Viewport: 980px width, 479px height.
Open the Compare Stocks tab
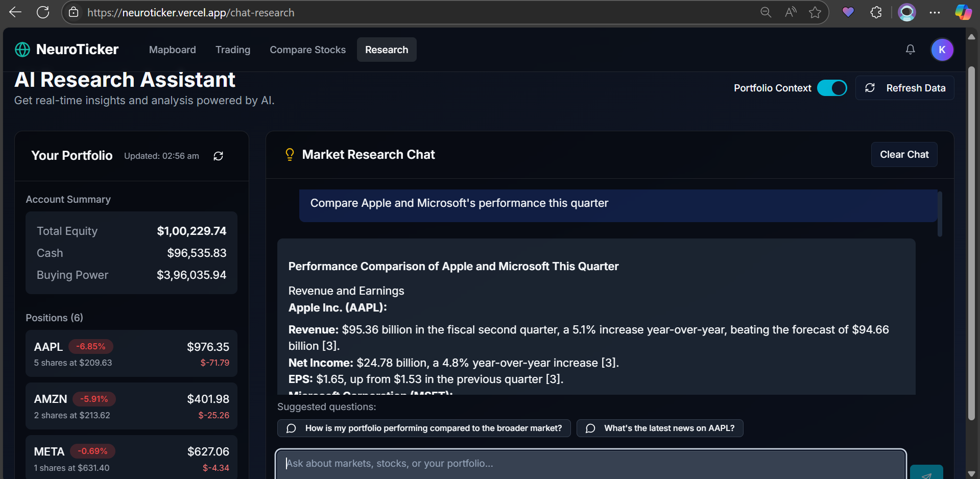(307, 50)
